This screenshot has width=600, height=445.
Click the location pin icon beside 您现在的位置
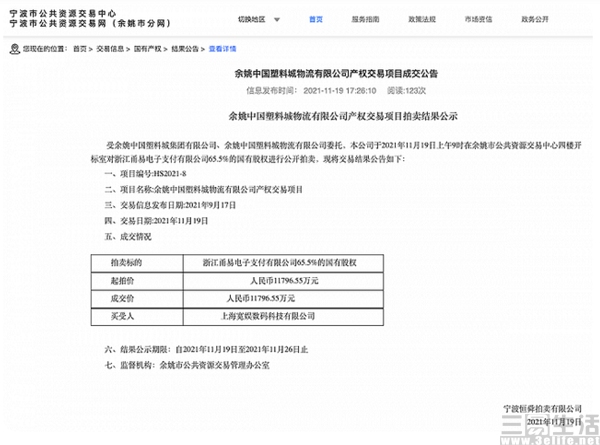pyautogui.click(x=15, y=49)
